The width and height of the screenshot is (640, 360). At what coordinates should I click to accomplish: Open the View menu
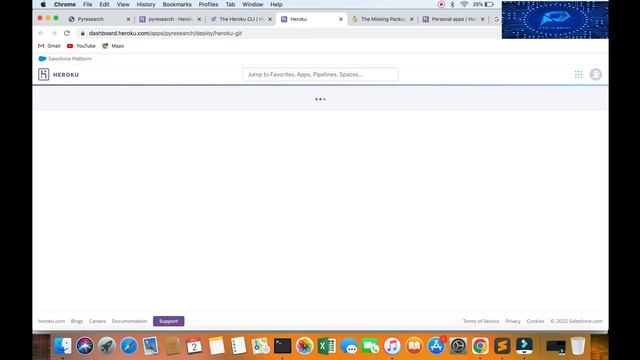pyautogui.click(x=123, y=4)
